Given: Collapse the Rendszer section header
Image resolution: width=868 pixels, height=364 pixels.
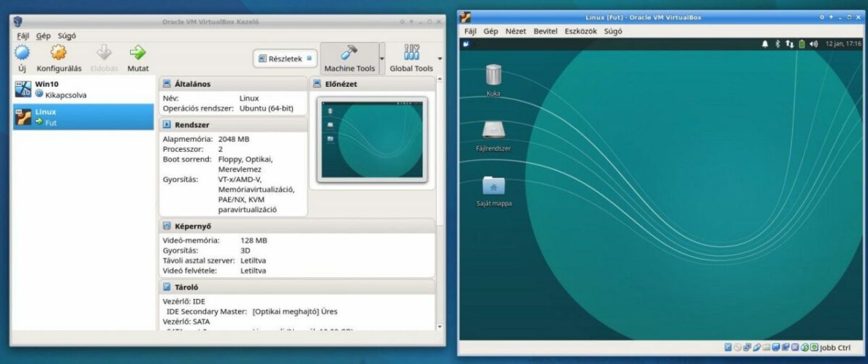Looking at the screenshot, I should coord(233,124).
